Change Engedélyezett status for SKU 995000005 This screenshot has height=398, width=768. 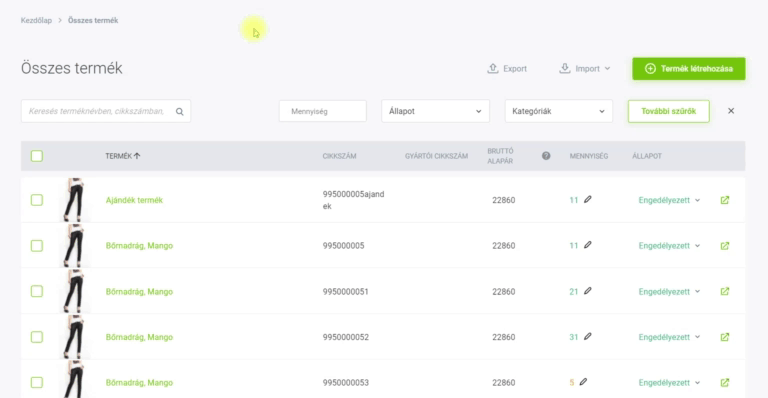click(x=669, y=246)
